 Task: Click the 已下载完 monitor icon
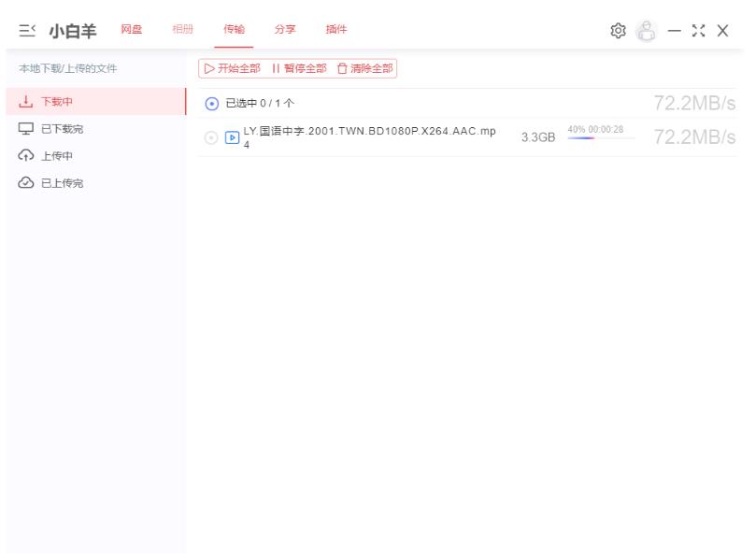pyautogui.click(x=23, y=131)
